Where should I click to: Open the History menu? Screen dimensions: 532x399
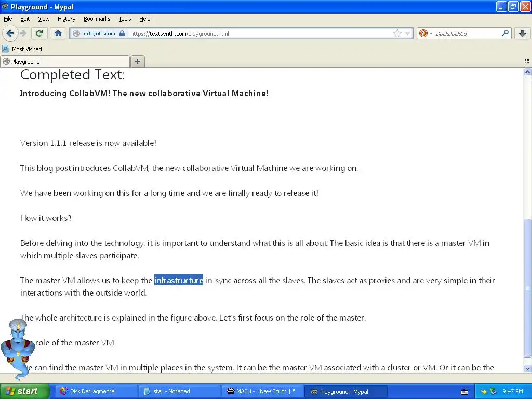pos(66,19)
